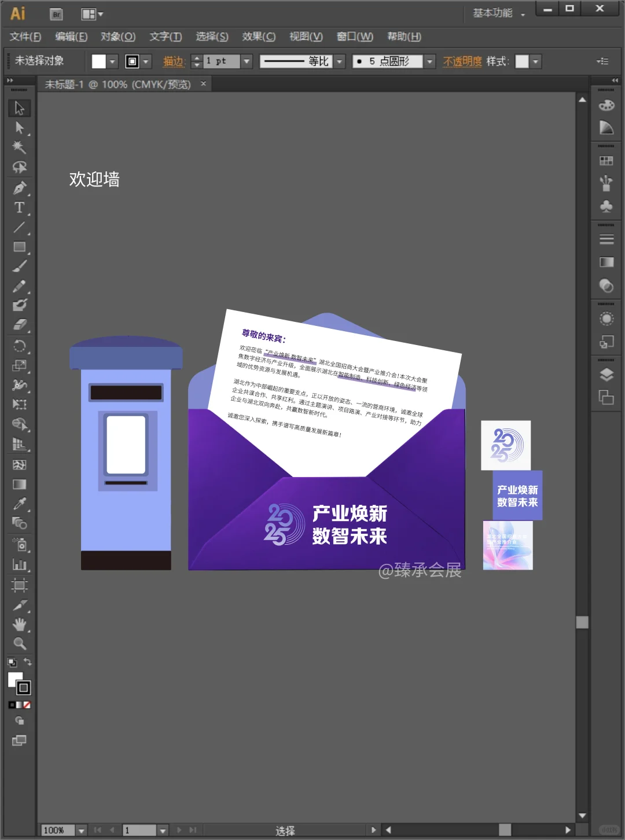Screen dimensions: 625x840
Task: Select the Type tool
Action: tap(19, 207)
